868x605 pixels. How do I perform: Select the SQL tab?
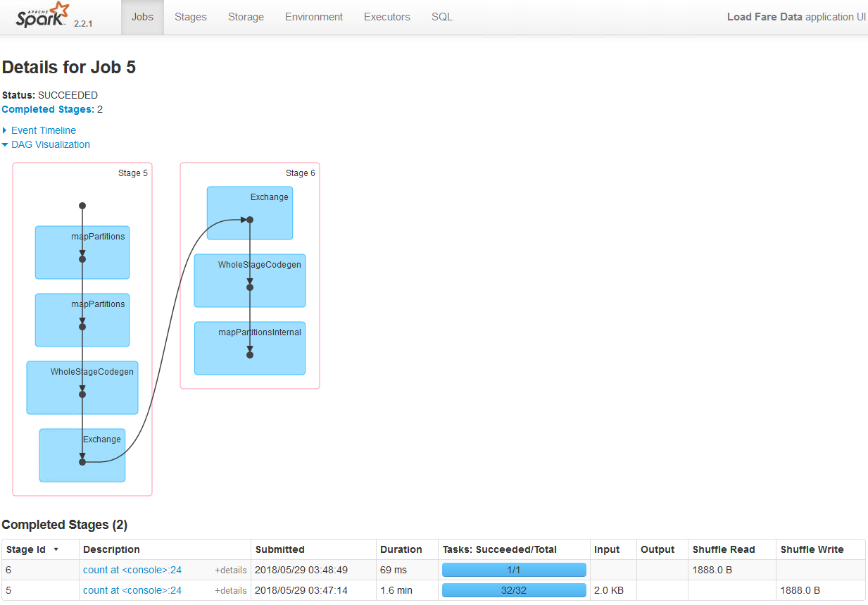[x=442, y=17]
